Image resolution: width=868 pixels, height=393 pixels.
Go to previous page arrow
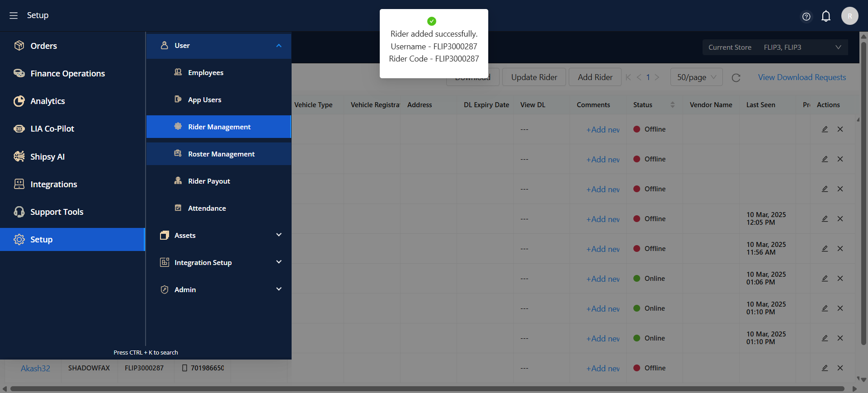(639, 77)
